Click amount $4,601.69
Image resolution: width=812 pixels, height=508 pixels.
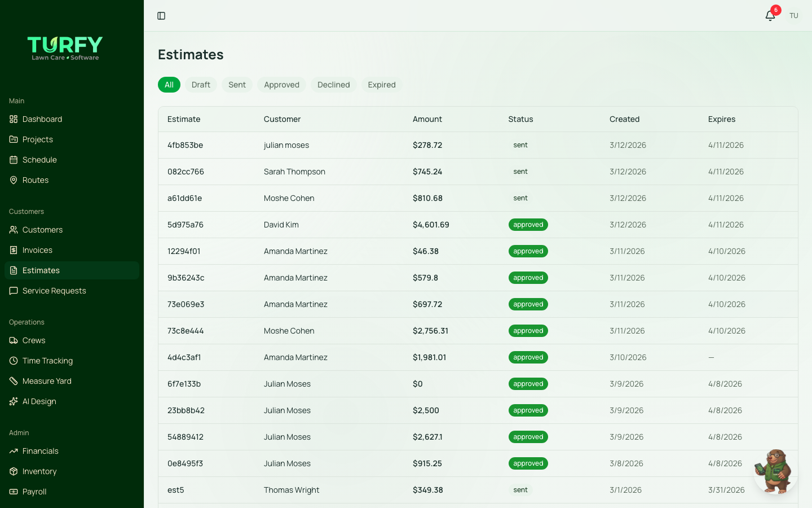point(431,225)
